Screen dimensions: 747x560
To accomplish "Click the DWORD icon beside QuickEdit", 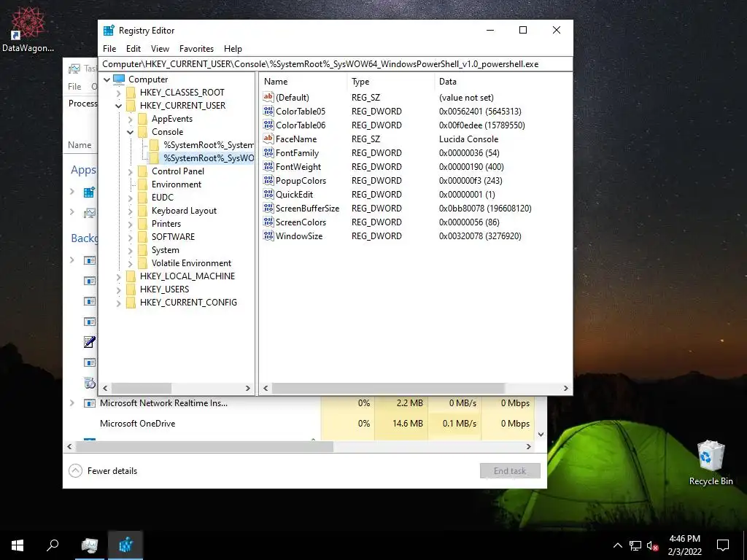I will click(x=268, y=194).
